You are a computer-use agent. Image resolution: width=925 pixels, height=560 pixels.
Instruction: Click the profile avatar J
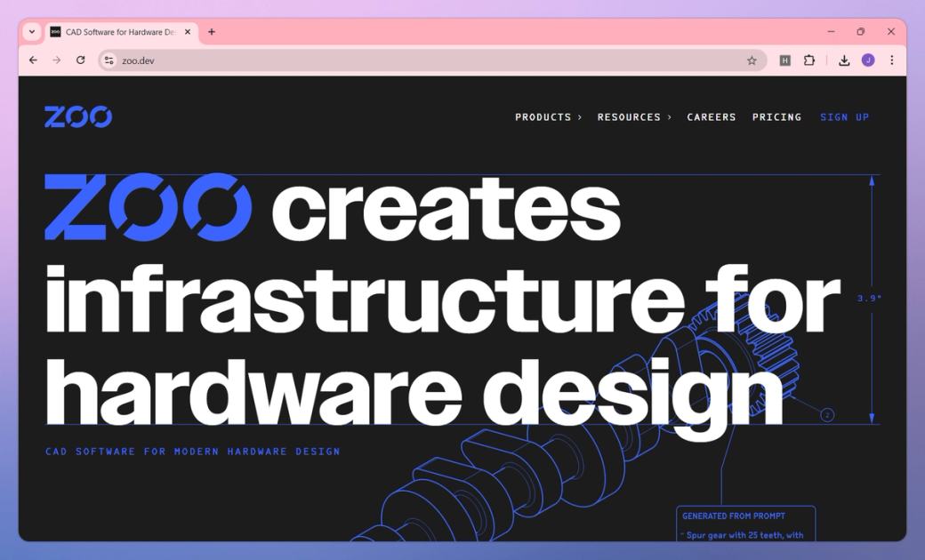(x=869, y=60)
